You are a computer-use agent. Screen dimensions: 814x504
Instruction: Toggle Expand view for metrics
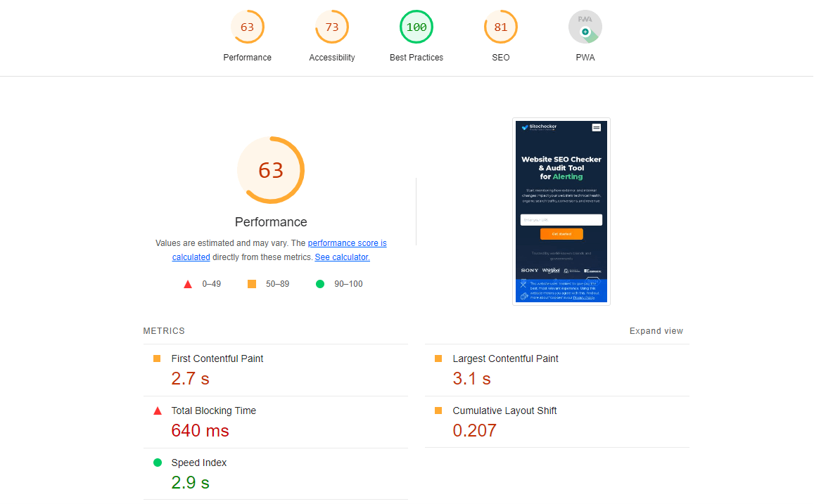coord(656,331)
